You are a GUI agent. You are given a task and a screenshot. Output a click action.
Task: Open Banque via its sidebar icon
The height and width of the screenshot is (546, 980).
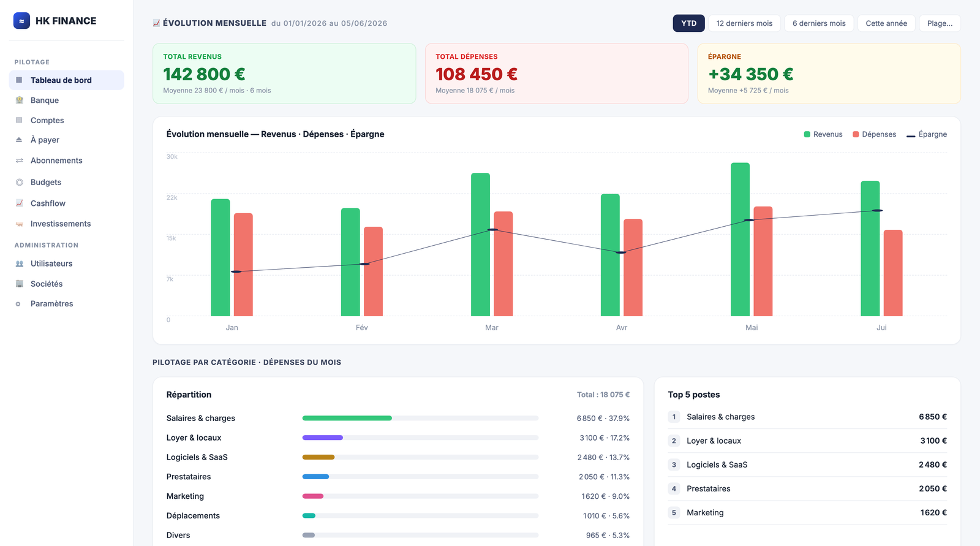(19, 100)
